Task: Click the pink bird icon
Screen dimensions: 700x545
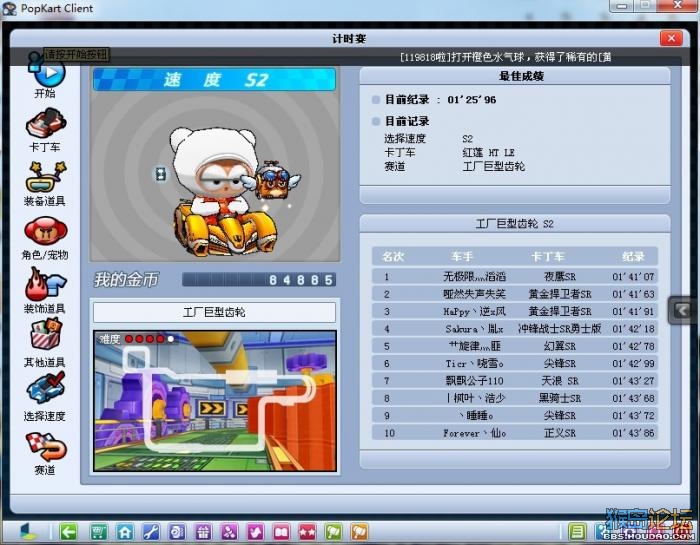Action: pos(255,532)
